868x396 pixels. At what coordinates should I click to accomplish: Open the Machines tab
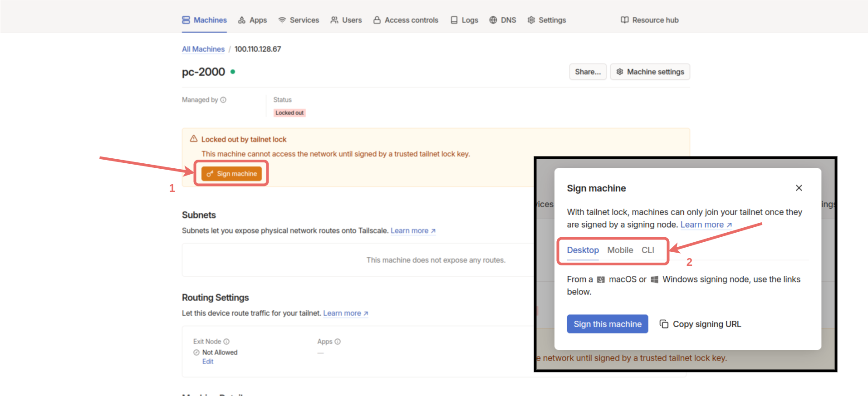(x=204, y=20)
